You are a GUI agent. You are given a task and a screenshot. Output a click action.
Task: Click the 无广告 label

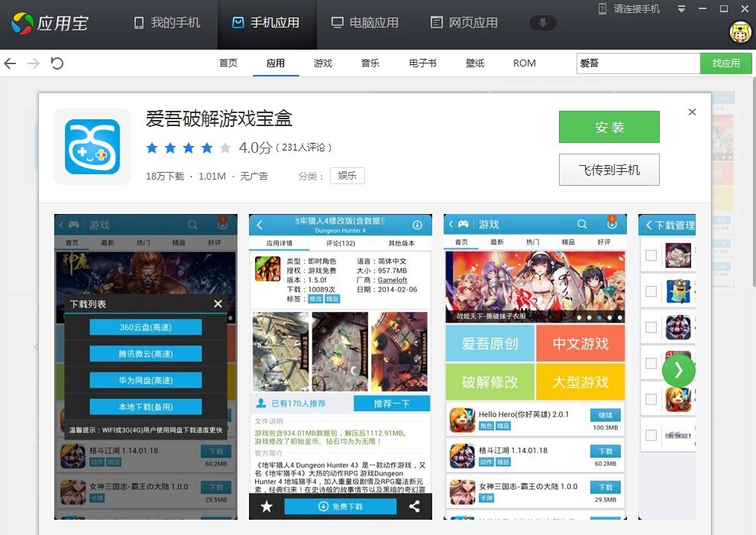(254, 176)
